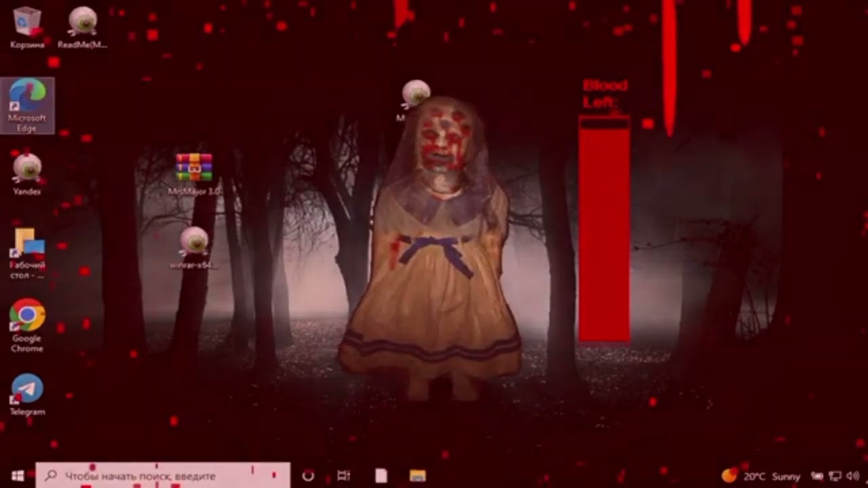Select the MrsMajor 3.0 archive icon

pyautogui.click(x=194, y=174)
